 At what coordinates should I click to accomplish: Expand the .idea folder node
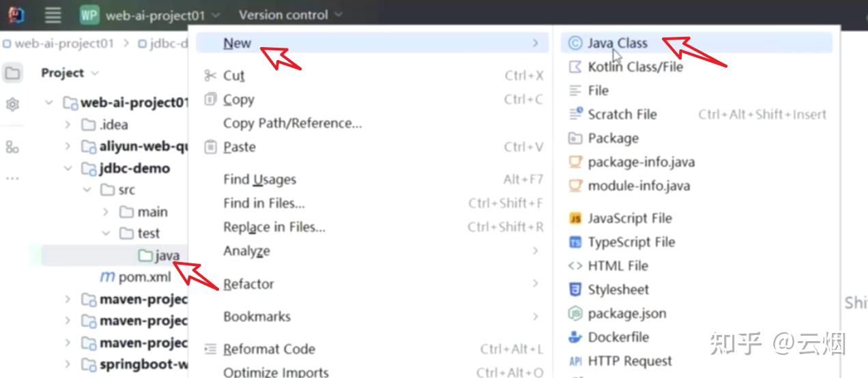(x=68, y=125)
